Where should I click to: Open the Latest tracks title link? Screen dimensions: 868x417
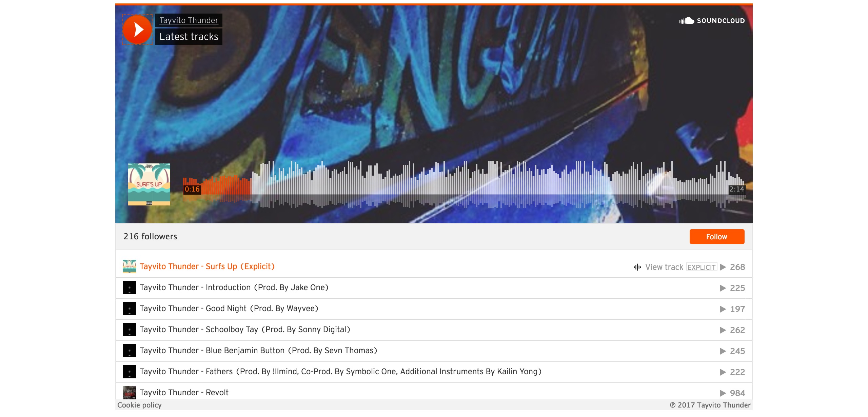tap(189, 37)
